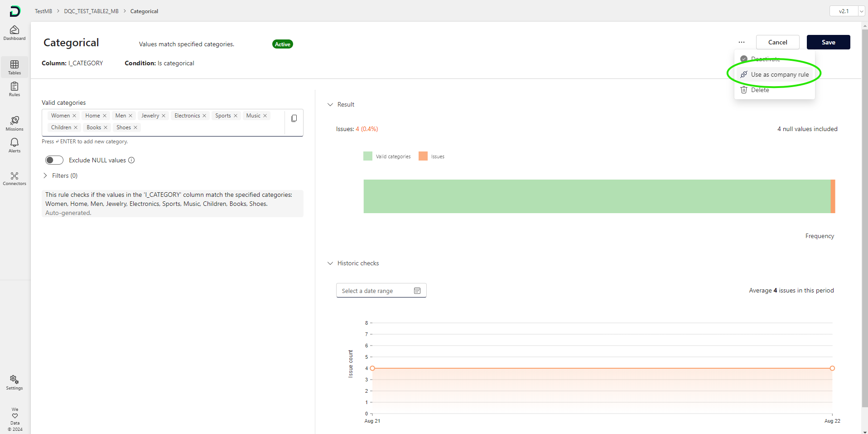Open the Dashboard sidebar icon
The height and width of the screenshot is (434, 868).
pyautogui.click(x=14, y=33)
